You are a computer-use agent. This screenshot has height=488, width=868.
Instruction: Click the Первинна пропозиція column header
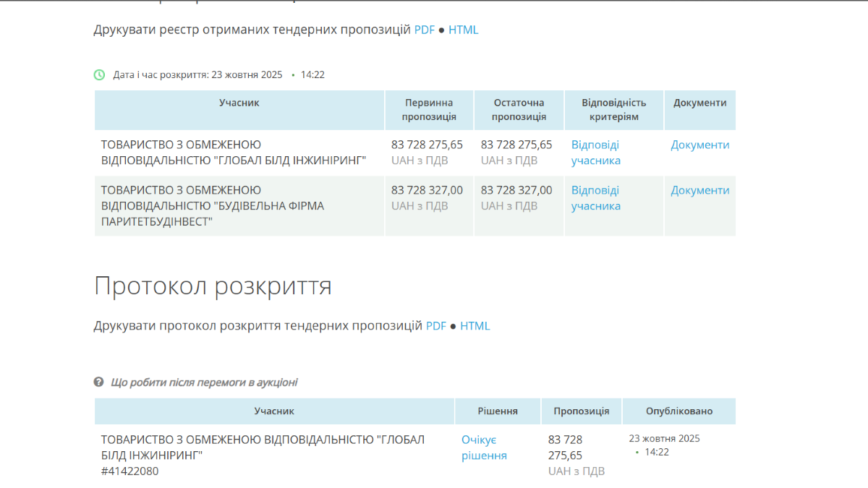[429, 110]
